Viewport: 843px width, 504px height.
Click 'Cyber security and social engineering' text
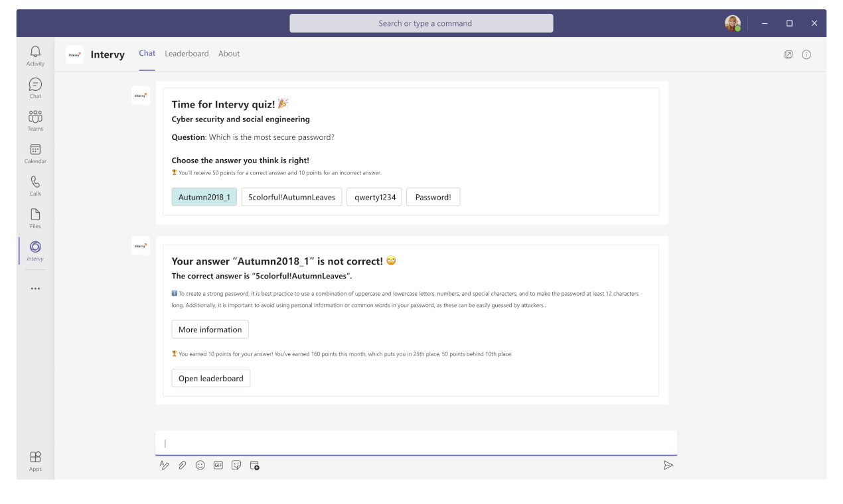pos(240,119)
